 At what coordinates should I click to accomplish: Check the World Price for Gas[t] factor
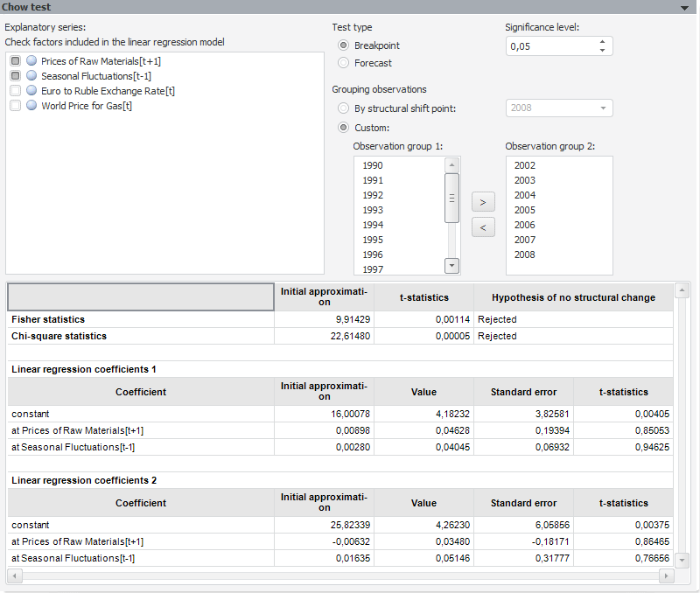(16, 106)
